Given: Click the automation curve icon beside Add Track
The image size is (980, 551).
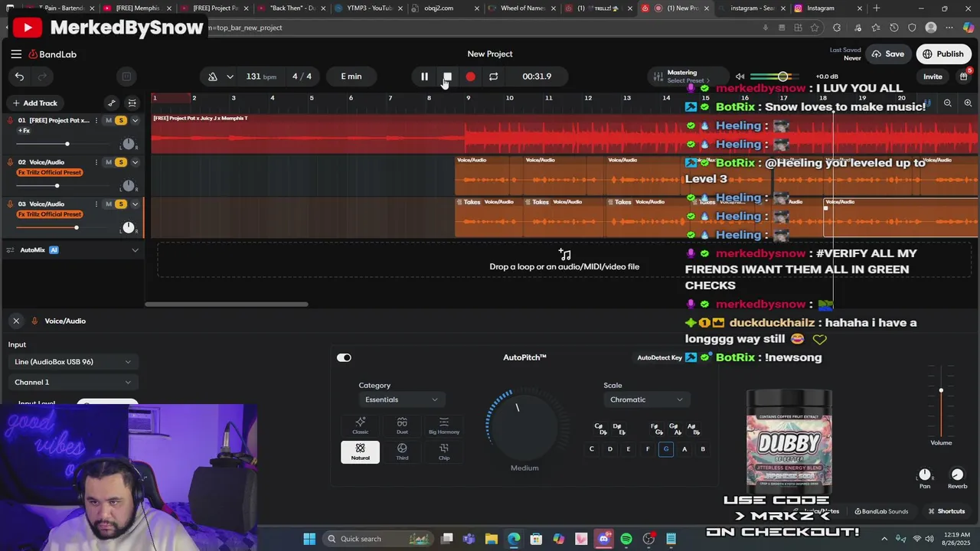Looking at the screenshot, I should 112,103.
